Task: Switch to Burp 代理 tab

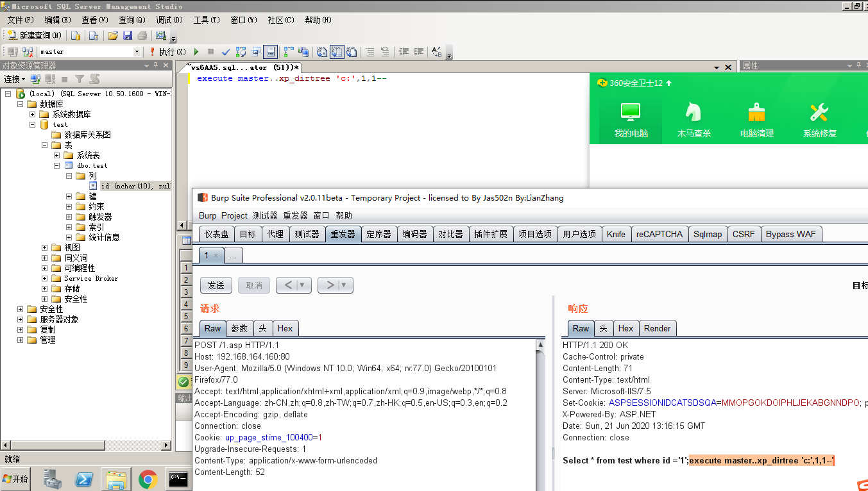Action: (x=275, y=234)
